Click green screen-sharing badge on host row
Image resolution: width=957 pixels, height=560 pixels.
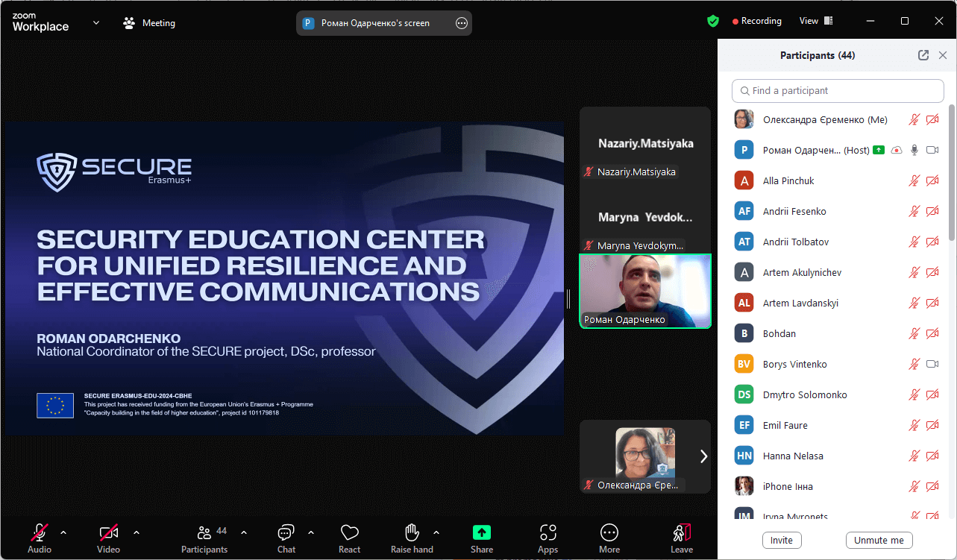[x=879, y=150]
